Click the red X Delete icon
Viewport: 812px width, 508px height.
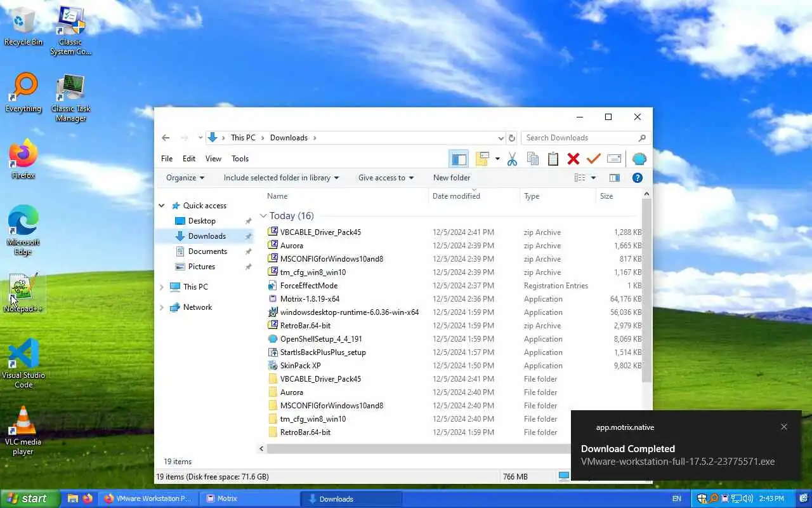[x=573, y=159]
